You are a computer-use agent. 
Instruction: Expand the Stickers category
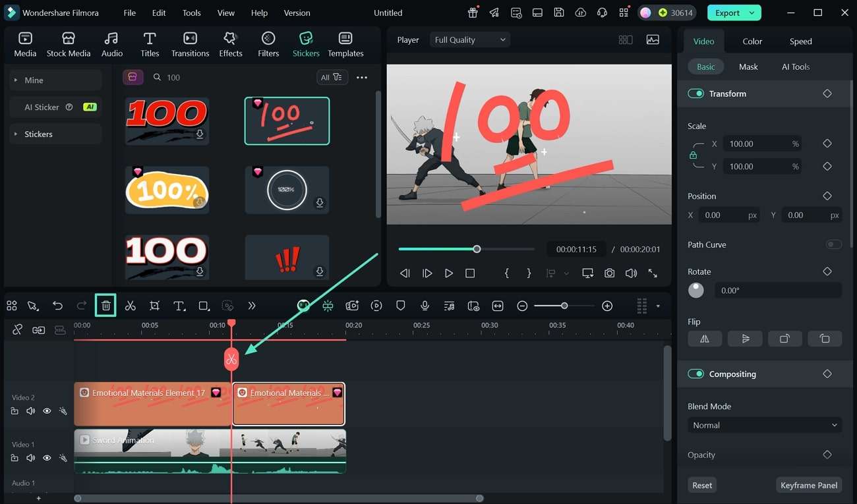[56, 134]
